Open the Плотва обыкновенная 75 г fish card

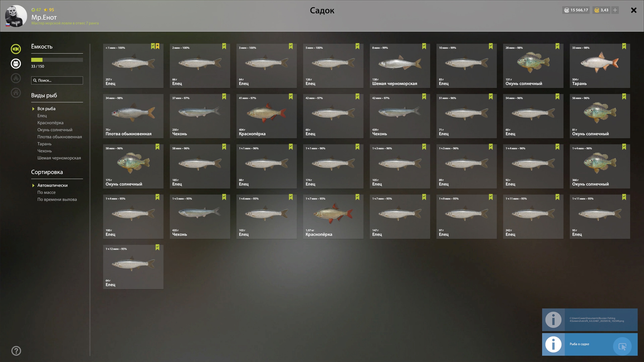pyautogui.click(x=133, y=116)
